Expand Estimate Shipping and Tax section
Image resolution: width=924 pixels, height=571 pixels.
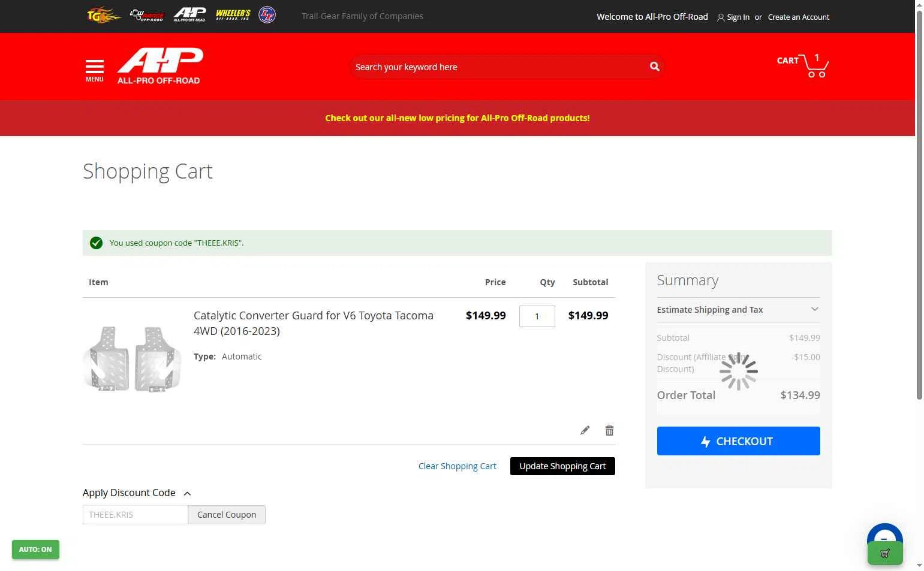coord(739,310)
